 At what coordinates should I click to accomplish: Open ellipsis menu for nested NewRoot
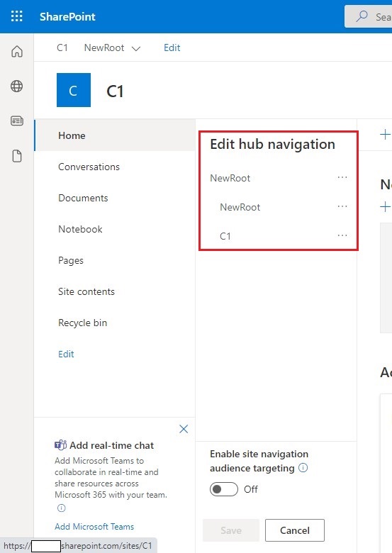(342, 206)
